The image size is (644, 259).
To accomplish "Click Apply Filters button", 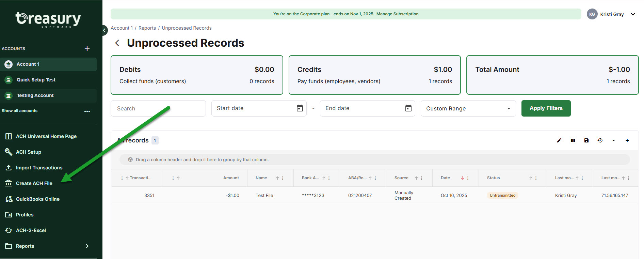I will pyautogui.click(x=546, y=108).
